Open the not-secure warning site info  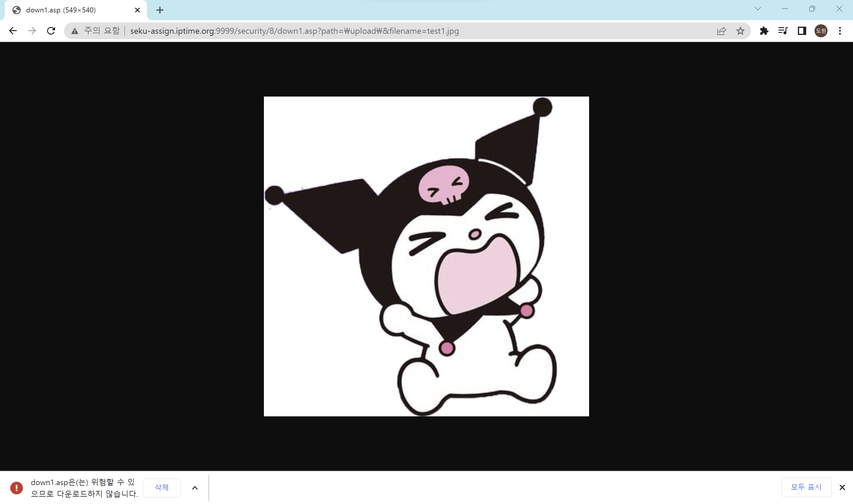pyautogui.click(x=75, y=31)
